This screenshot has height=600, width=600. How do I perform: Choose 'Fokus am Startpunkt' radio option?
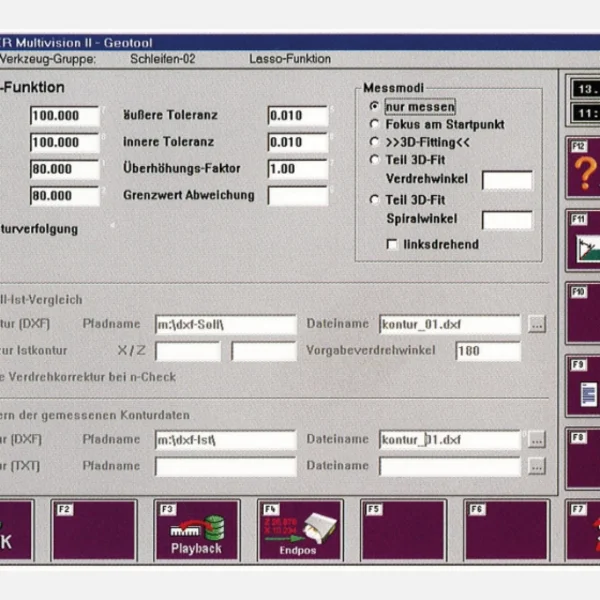tap(374, 125)
